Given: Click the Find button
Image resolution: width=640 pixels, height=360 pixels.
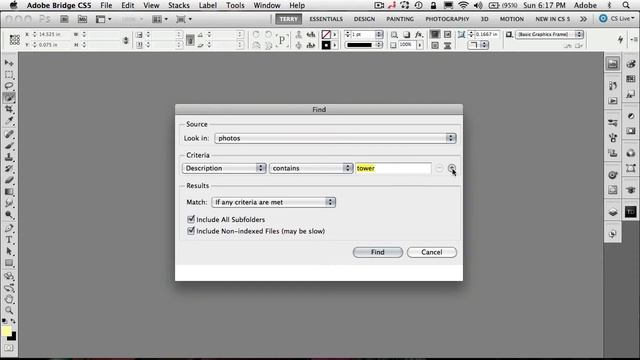Looking at the screenshot, I should coord(378,252).
